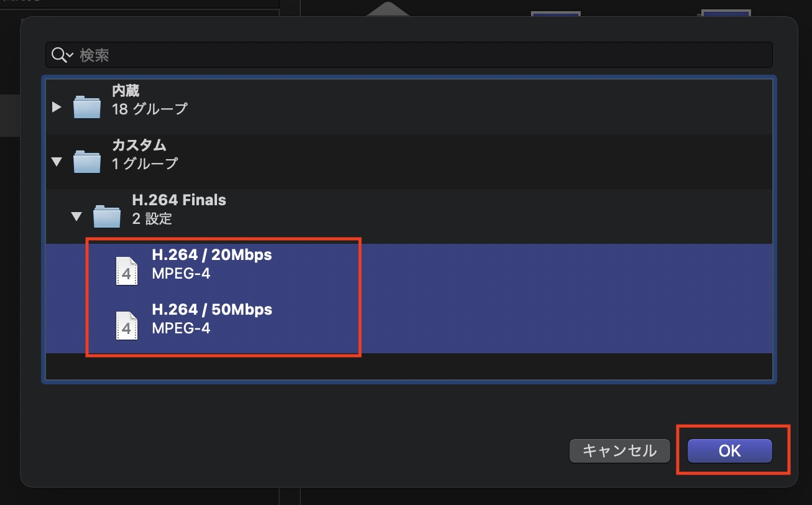Expand the 内蔵 group triangle
This screenshot has width=812, height=505.
57,108
